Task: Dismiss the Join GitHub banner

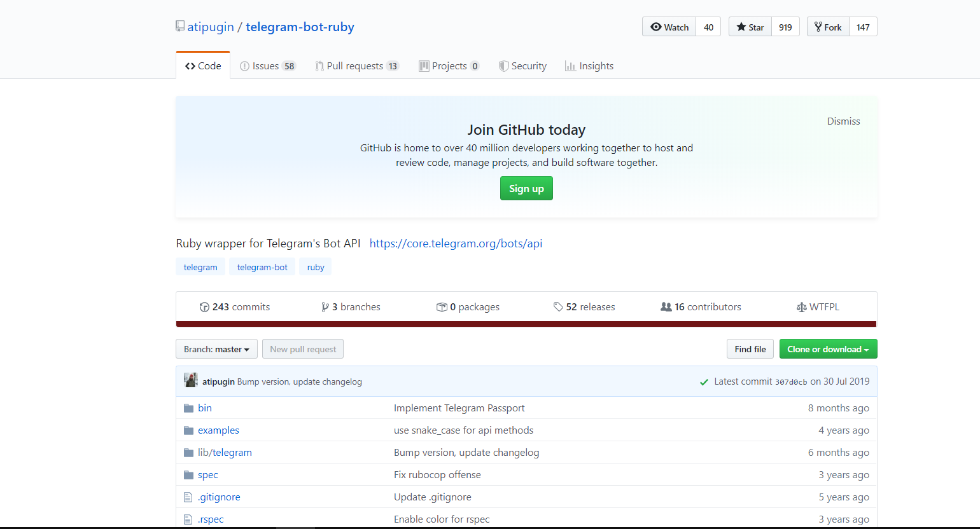Action: (x=843, y=121)
